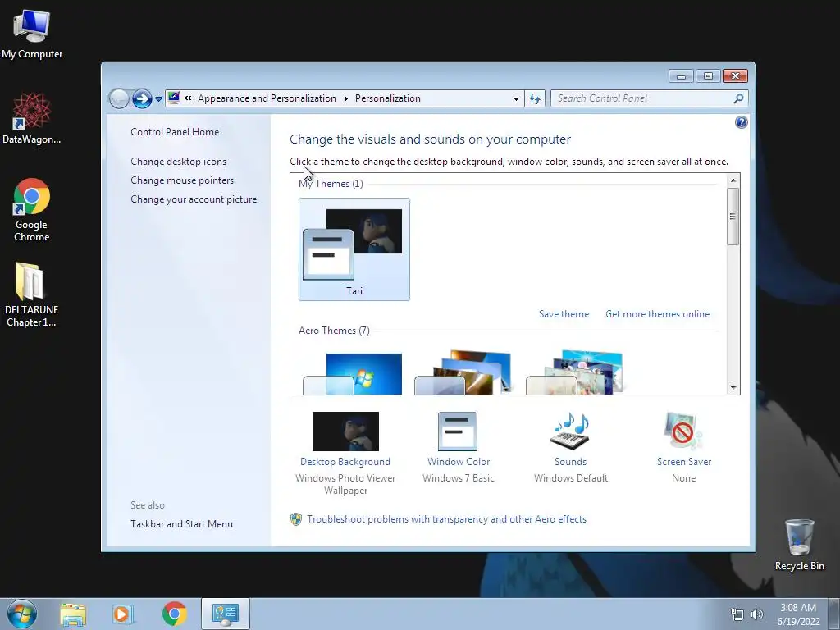This screenshot has width=840, height=630.
Task: Open recent pages dropdown arrow
Action: 158,99
